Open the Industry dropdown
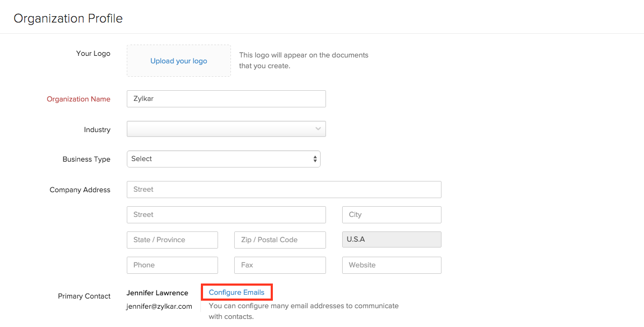The image size is (644, 327). pyautogui.click(x=226, y=129)
